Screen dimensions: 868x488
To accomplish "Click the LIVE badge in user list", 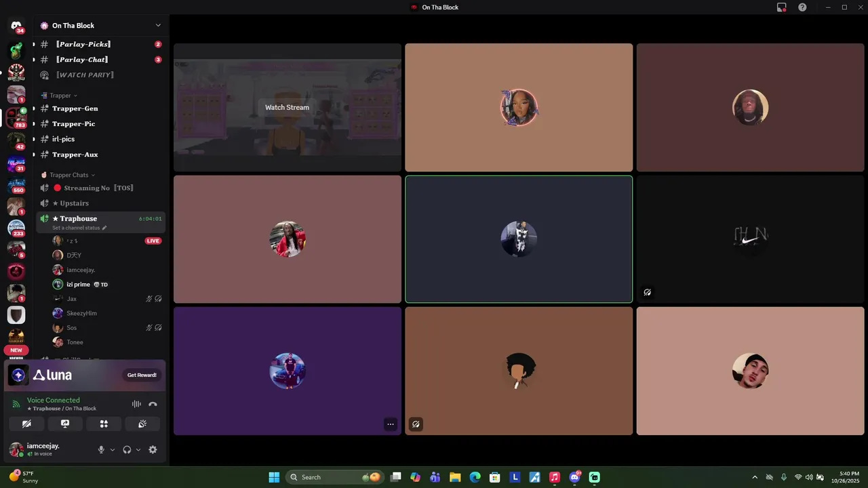I will pyautogui.click(x=153, y=241).
